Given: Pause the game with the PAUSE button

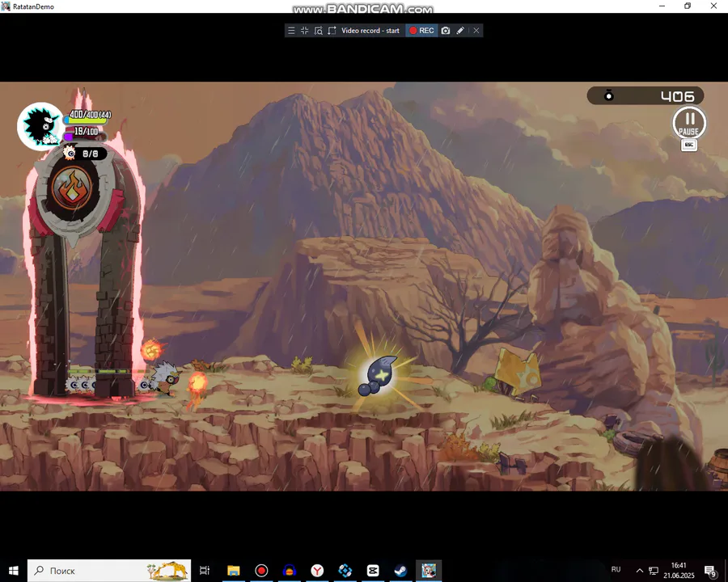Looking at the screenshot, I should [x=689, y=123].
